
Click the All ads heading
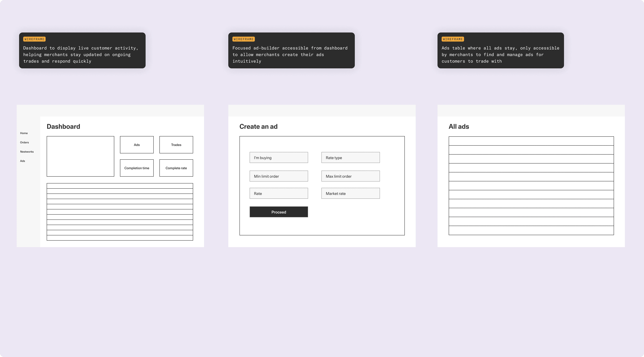(x=459, y=127)
